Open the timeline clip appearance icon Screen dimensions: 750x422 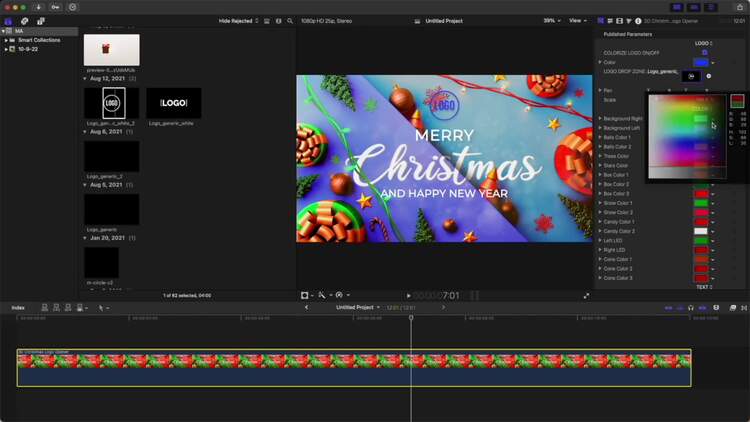click(x=716, y=308)
